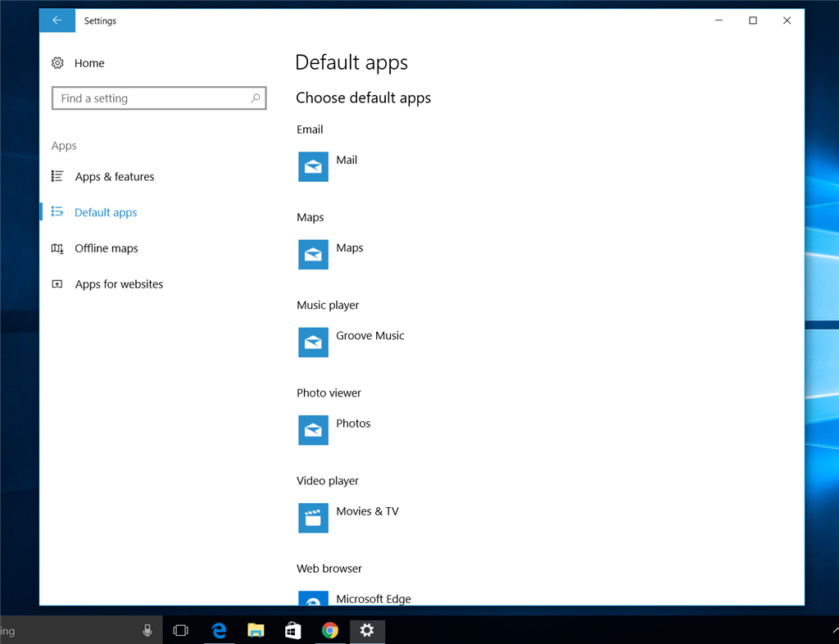Change Microsoft Edge default browser

374,599
